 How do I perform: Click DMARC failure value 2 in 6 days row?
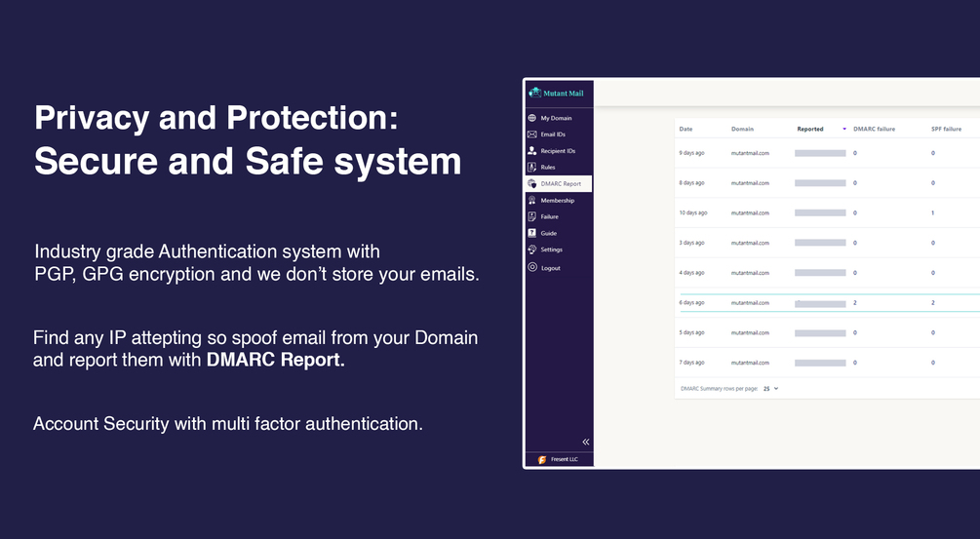pos(855,303)
